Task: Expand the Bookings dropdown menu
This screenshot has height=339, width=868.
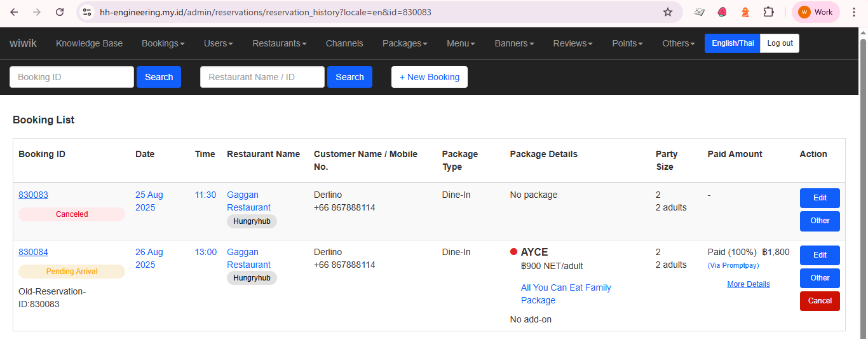Action: tap(163, 43)
